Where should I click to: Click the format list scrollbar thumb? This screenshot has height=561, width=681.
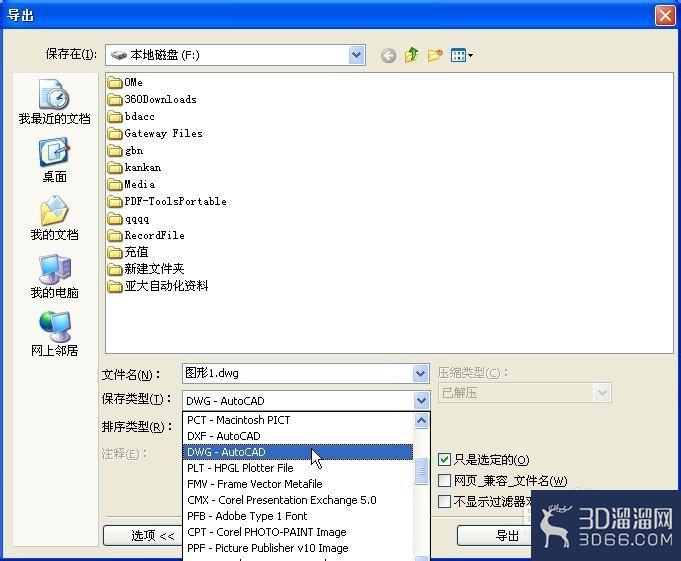[x=421, y=471]
